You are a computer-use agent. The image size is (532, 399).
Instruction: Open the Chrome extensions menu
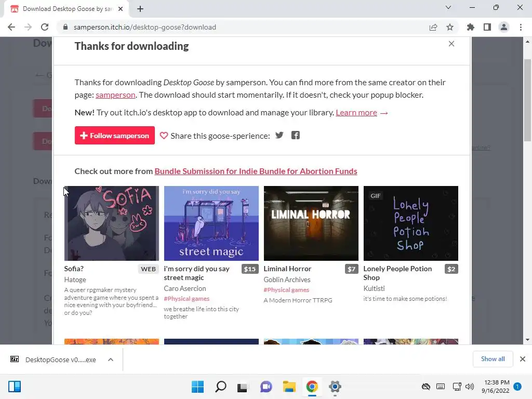(x=471, y=27)
